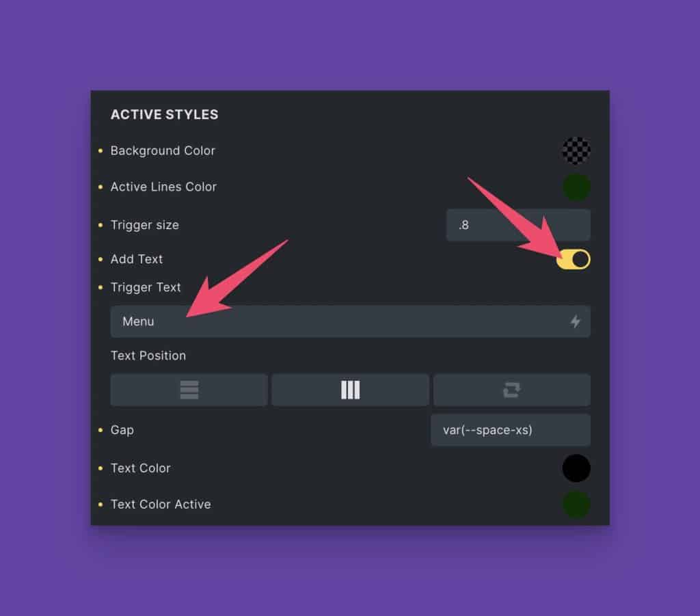The height and width of the screenshot is (616, 700).
Task: Select the vertical columns text position icon
Action: [351, 390]
